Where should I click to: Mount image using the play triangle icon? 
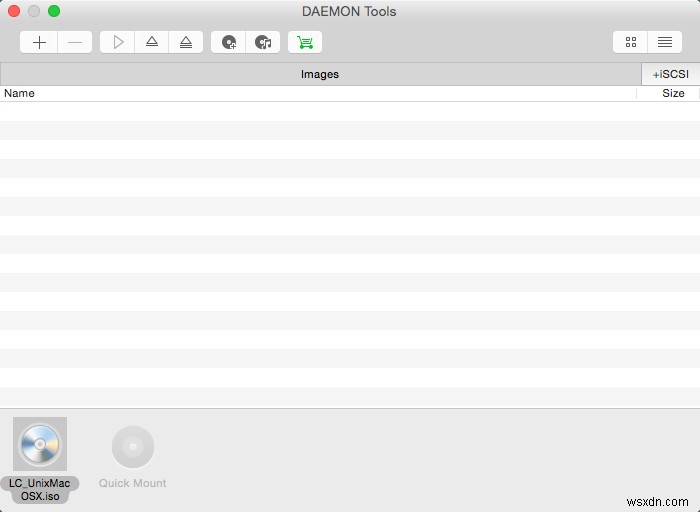point(118,42)
